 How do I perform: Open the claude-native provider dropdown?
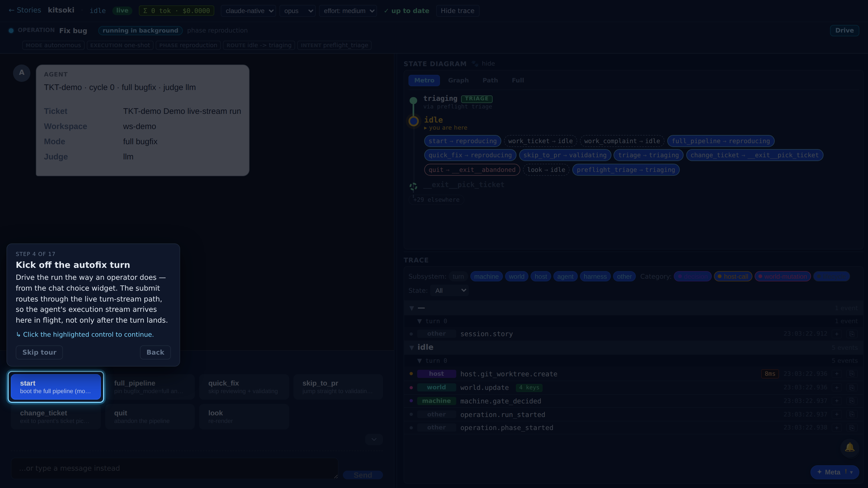point(248,11)
